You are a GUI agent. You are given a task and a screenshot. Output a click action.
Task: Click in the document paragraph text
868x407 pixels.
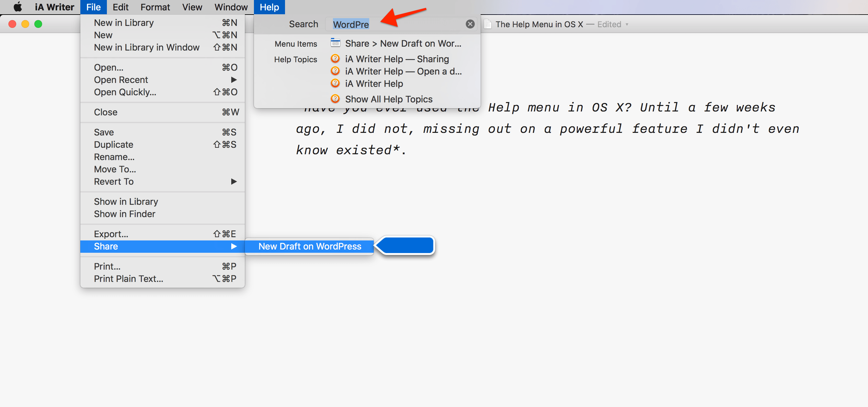pos(548,129)
